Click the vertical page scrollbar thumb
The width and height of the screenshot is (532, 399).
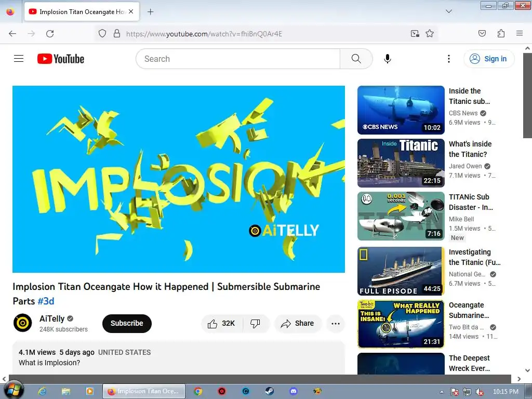pos(527,96)
